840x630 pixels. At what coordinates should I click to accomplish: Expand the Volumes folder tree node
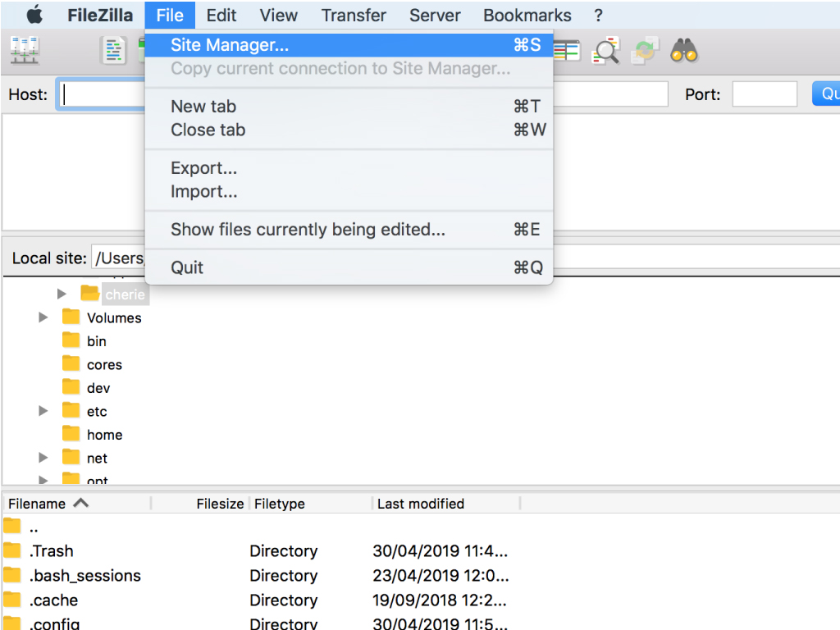tap(43, 317)
